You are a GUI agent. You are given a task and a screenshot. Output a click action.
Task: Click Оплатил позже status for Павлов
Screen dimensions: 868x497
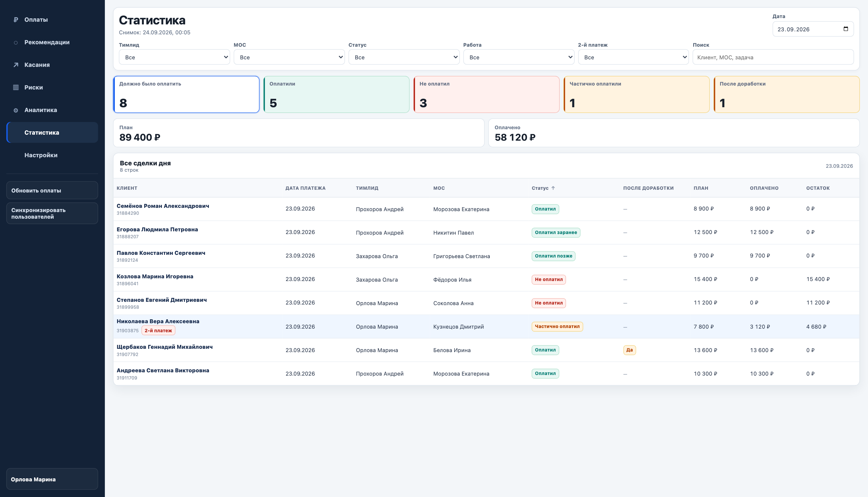pos(553,256)
